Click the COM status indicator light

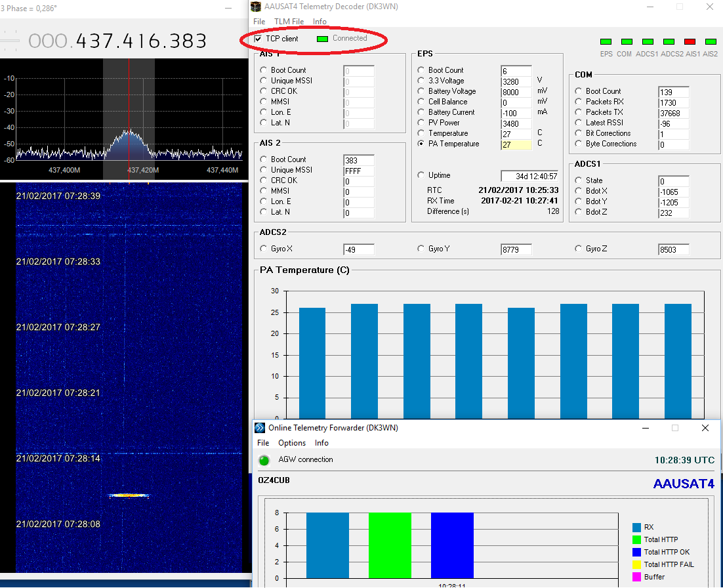coord(627,42)
